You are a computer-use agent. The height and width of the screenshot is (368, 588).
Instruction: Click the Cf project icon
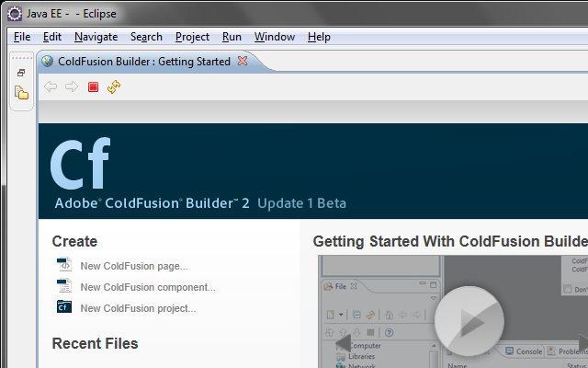pyautogui.click(x=64, y=306)
